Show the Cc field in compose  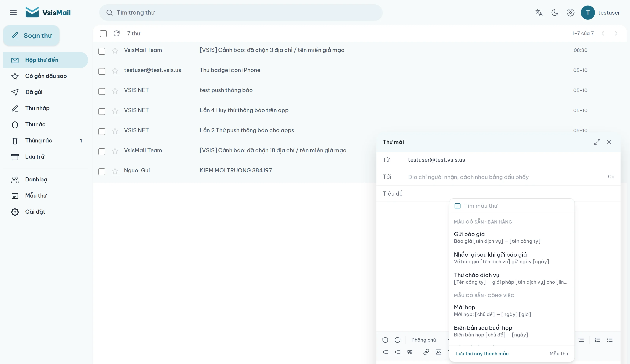point(611,177)
